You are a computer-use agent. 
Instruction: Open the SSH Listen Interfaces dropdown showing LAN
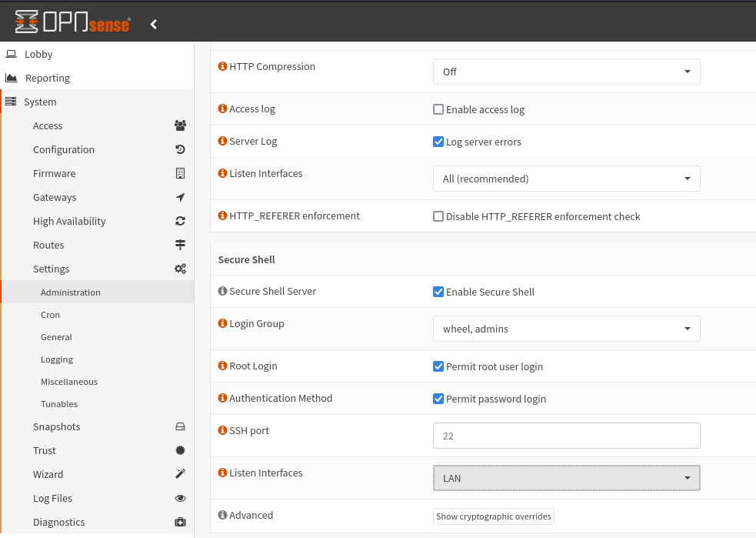pos(566,478)
